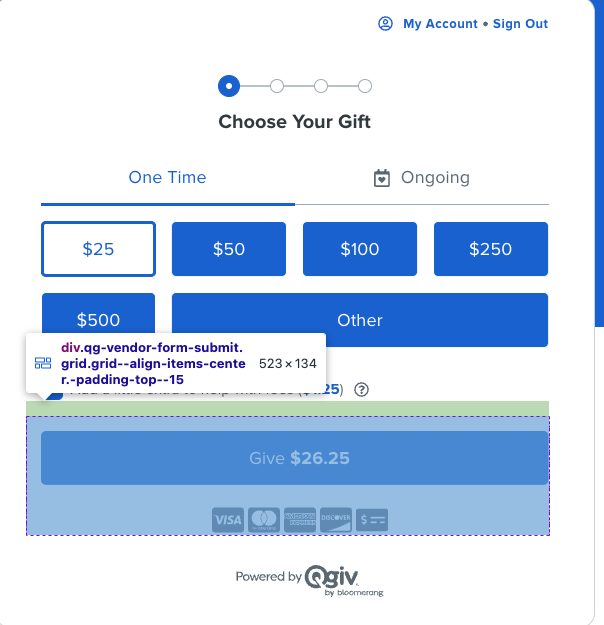
Task: Select the first active progress step indicator
Action: pos(229,86)
